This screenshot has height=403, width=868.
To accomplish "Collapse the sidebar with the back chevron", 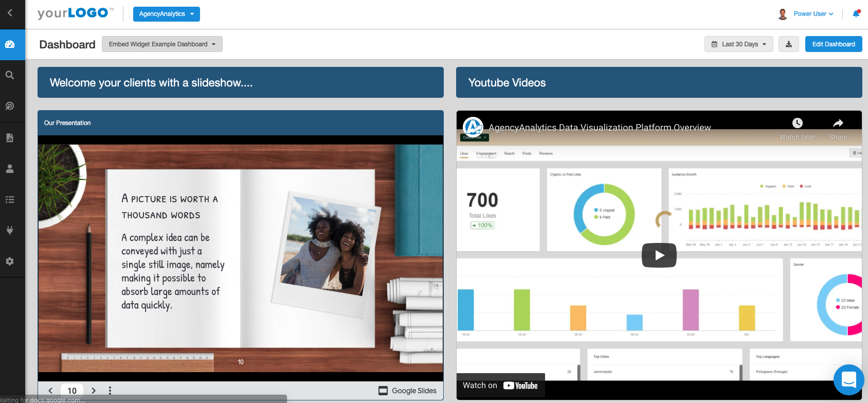I will [10, 13].
